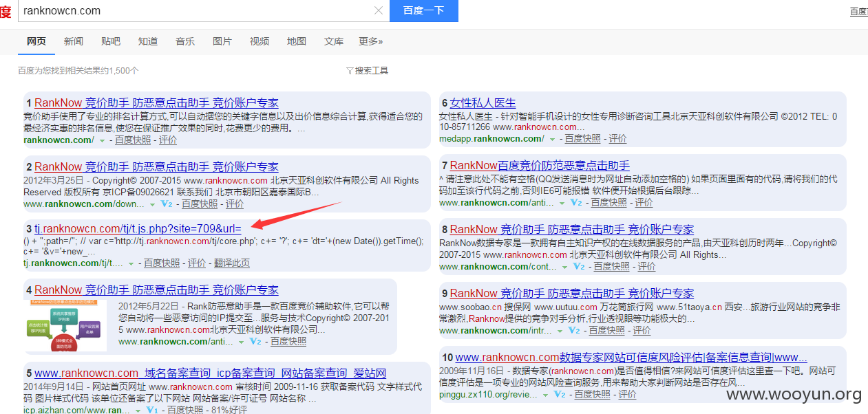Expand the 更多» tab menu
The width and height of the screenshot is (868, 414).
point(371,41)
